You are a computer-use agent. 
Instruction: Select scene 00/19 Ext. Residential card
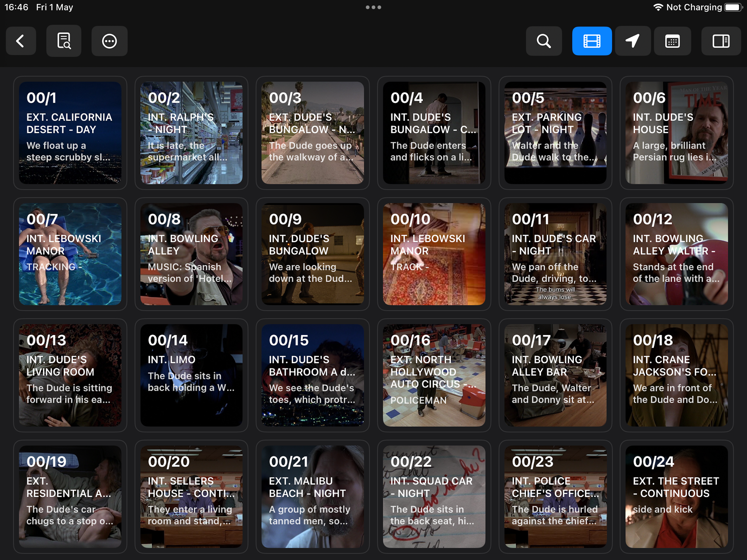pos(70,497)
